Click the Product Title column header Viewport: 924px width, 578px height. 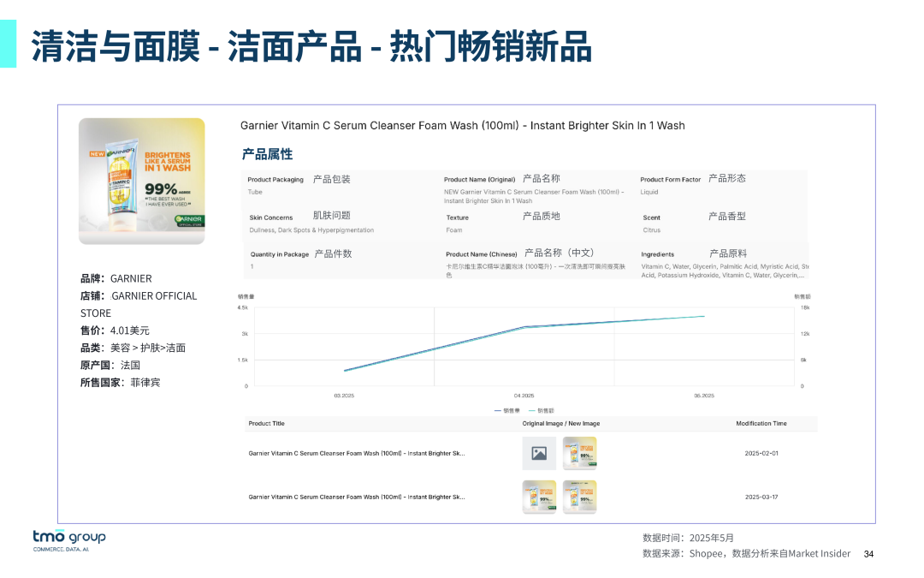click(x=266, y=424)
